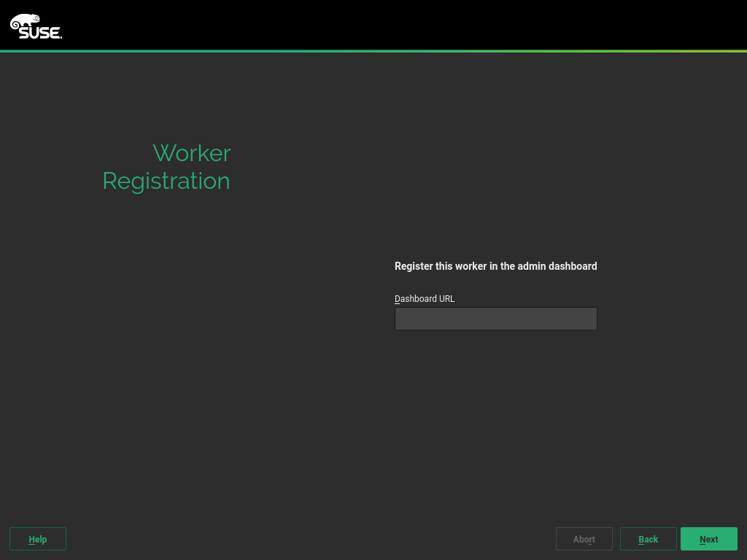
Task: Proceed with the green Next button
Action: 708,539
